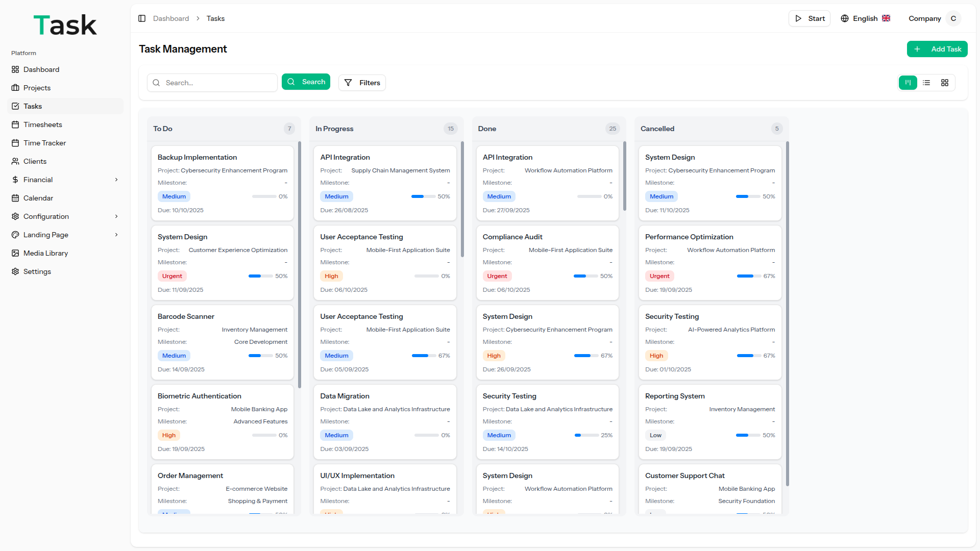The width and height of the screenshot is (980, 551).
Task: Toggle the sidebar panel icon
Action: pyautogui.click(x=142, y=18)
